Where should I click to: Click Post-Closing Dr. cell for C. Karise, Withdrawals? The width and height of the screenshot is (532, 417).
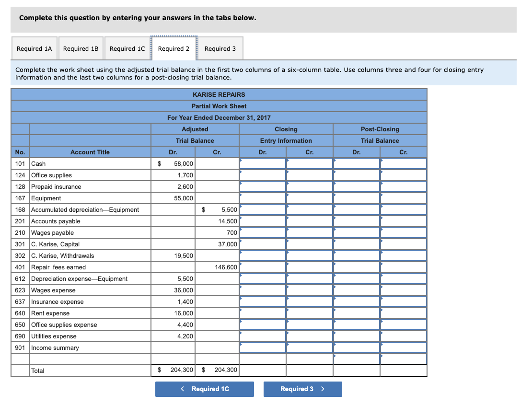pos(356,255)
